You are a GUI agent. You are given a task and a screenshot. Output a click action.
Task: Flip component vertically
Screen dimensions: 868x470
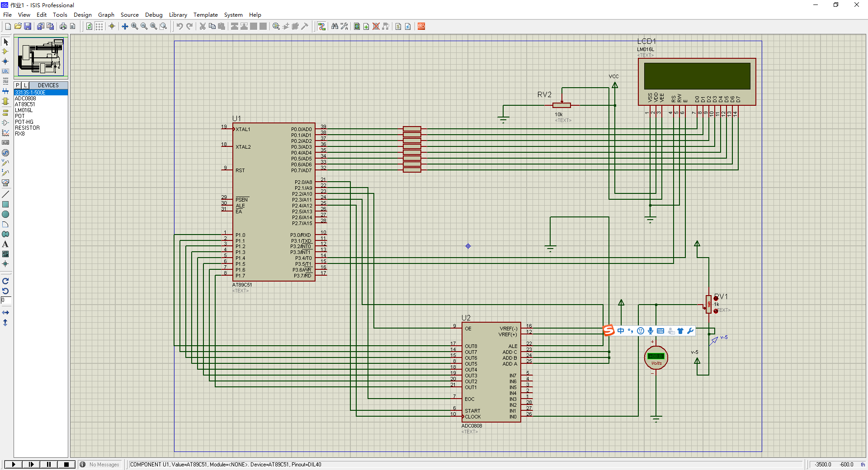5,323
